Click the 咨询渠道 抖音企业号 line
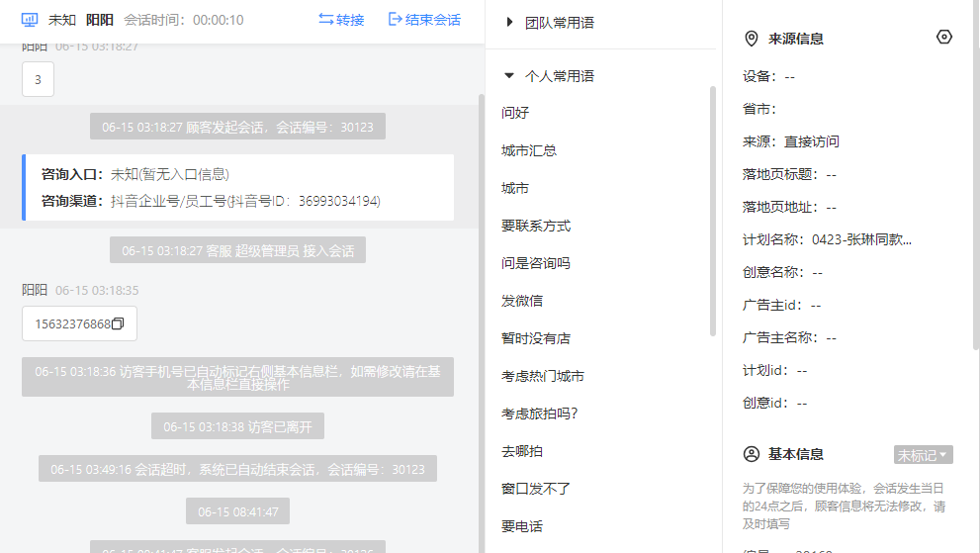The image size is (980, 553). point(211,201)
